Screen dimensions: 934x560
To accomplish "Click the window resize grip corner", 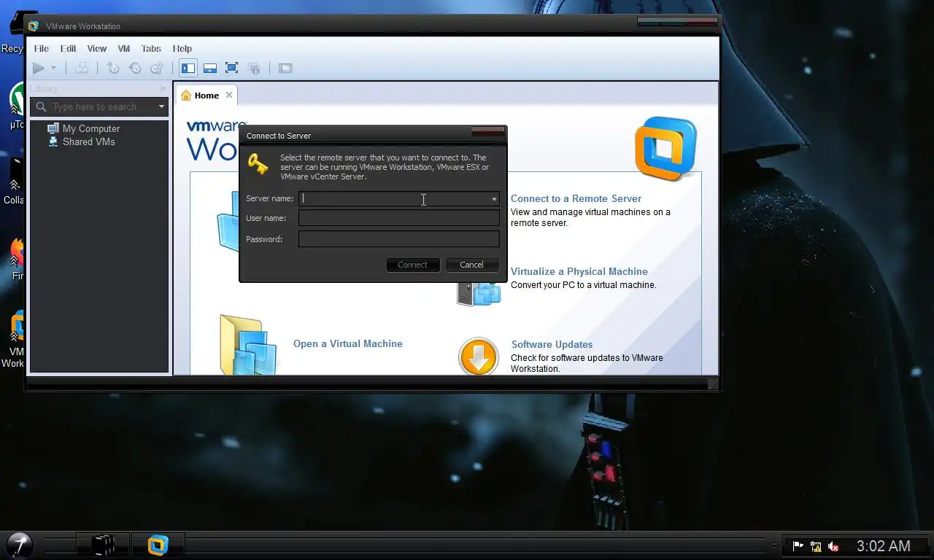I will [713, 384].
